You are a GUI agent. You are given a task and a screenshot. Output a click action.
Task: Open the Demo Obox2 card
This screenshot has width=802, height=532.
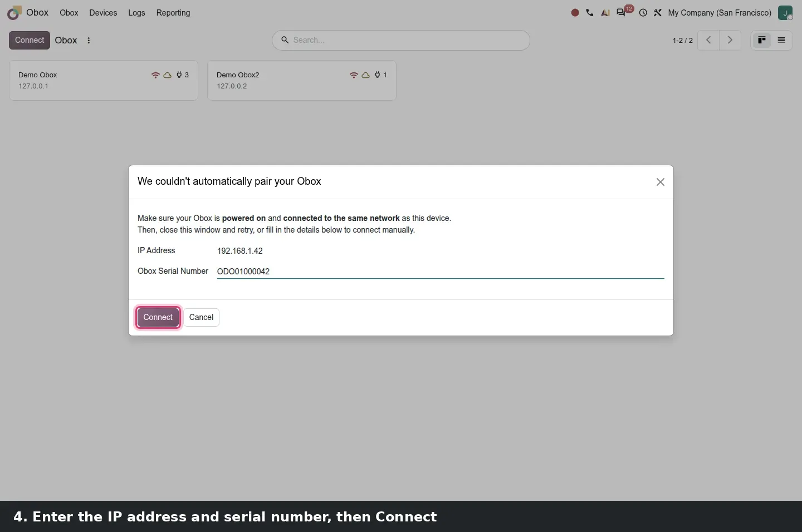pos(302,81)
